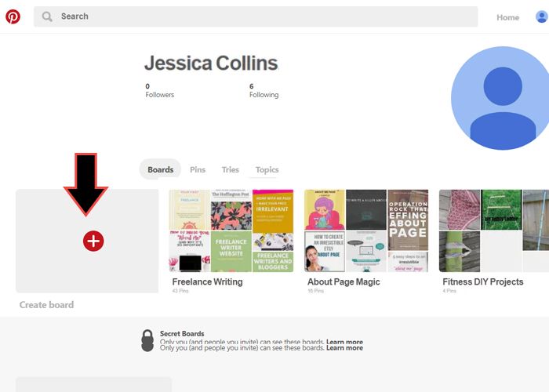Switch to the Pins tab

[x=198, y=170]
